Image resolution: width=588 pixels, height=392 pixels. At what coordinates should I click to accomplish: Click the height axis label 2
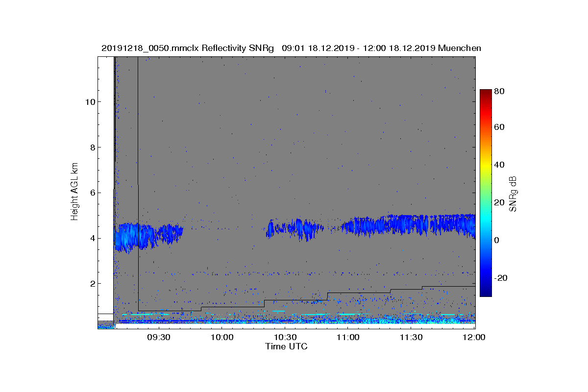[x=92, y=284]
